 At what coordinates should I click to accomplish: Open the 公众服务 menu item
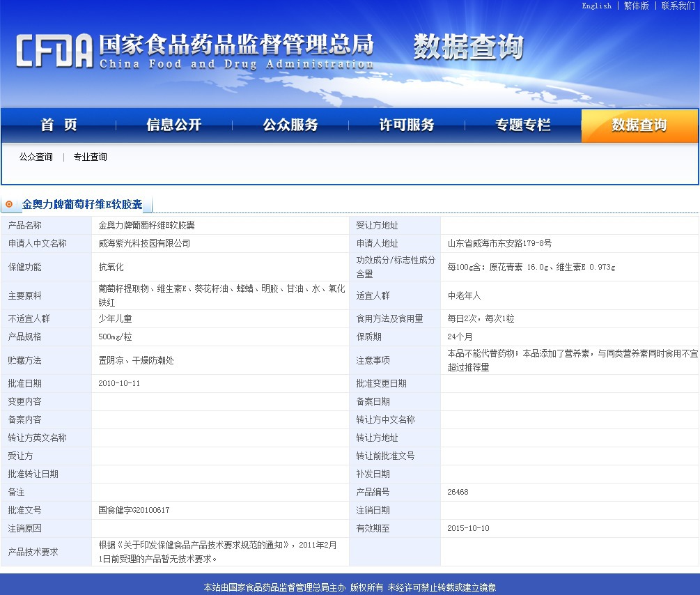290,125
